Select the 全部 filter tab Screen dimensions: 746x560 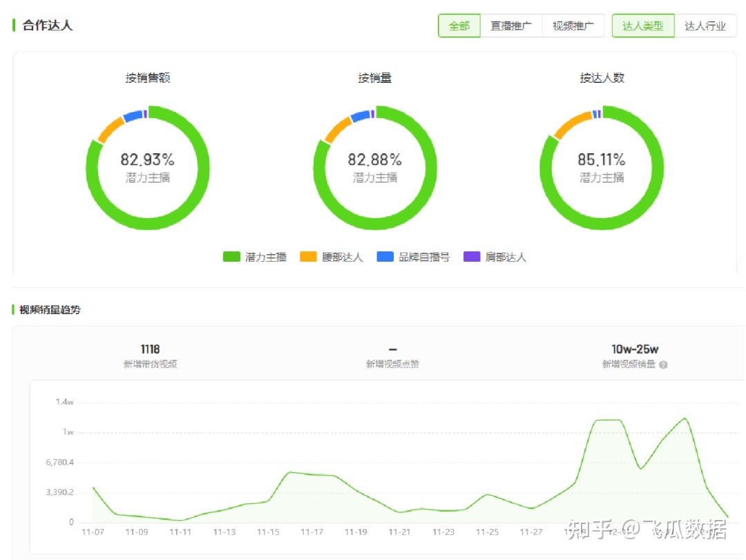click(x=459, y=26)
